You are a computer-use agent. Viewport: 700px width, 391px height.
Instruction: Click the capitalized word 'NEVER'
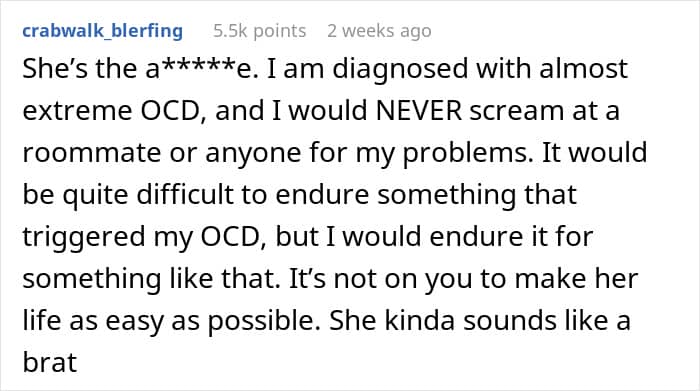[x=419, y=111]
